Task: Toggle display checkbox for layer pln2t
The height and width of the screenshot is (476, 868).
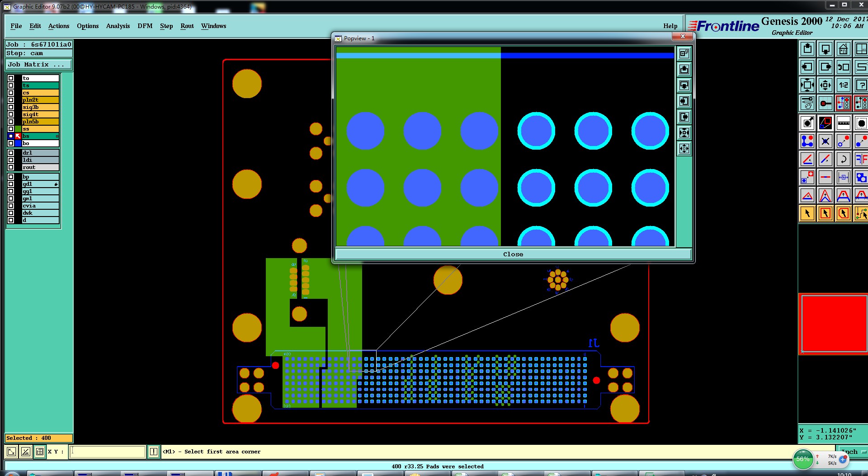Action: (x=11, y=100)
